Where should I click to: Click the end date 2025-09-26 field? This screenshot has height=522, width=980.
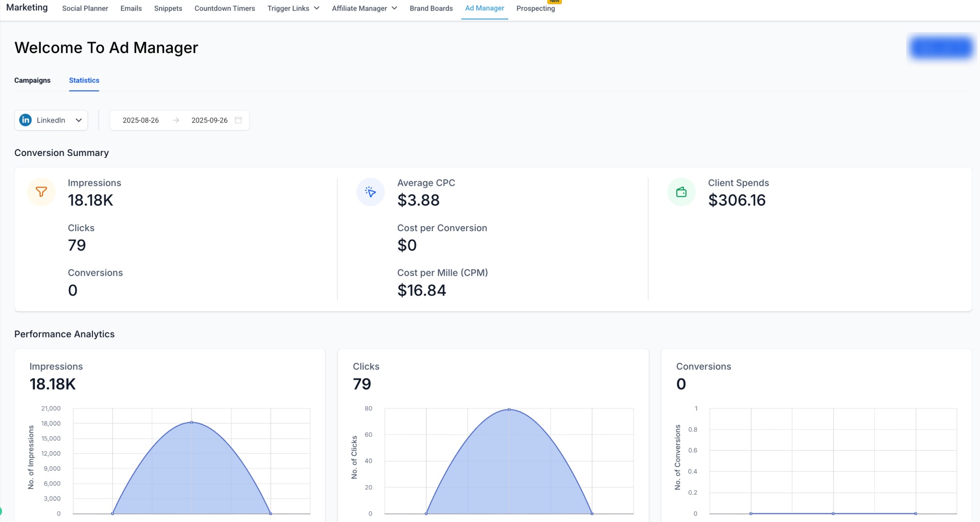pyautogui.click(x=210, y=120)
